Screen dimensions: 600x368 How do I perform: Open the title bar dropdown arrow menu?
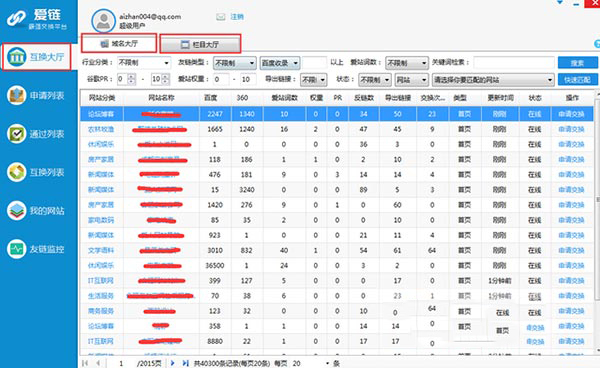560,2
